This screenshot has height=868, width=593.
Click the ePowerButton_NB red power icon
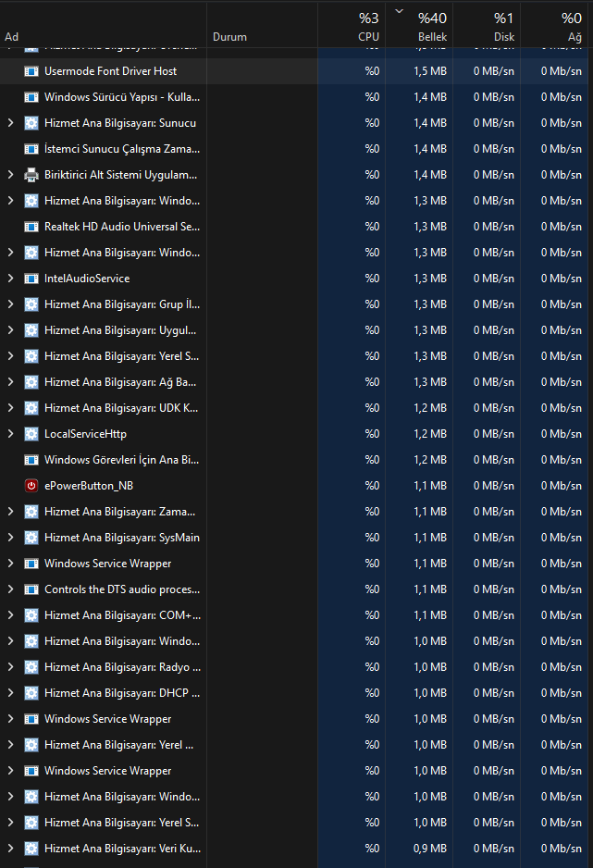pyautogui.click(x=31, y=486)
